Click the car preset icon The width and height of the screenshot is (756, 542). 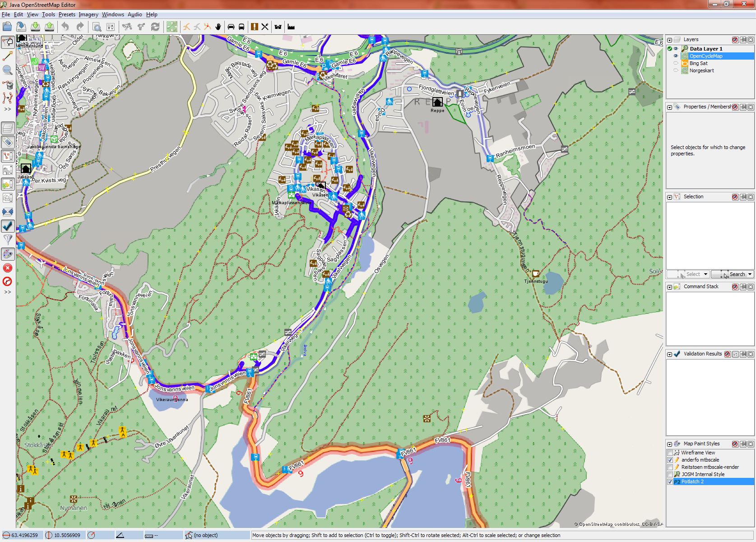click(x=231, y=27)
